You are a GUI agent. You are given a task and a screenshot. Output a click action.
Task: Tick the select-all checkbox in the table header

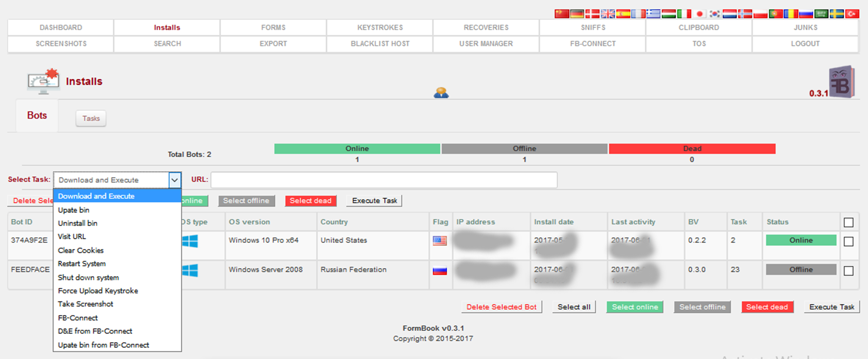(x=848, y=222)
